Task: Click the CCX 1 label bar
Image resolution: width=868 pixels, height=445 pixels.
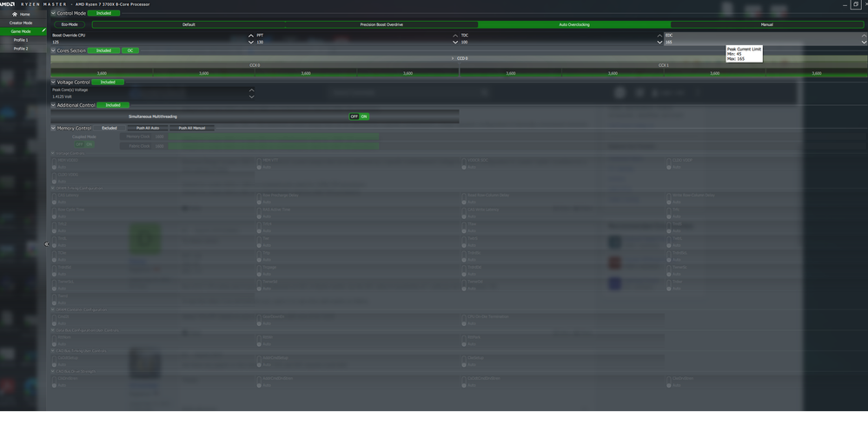Action: pos(663,65)
